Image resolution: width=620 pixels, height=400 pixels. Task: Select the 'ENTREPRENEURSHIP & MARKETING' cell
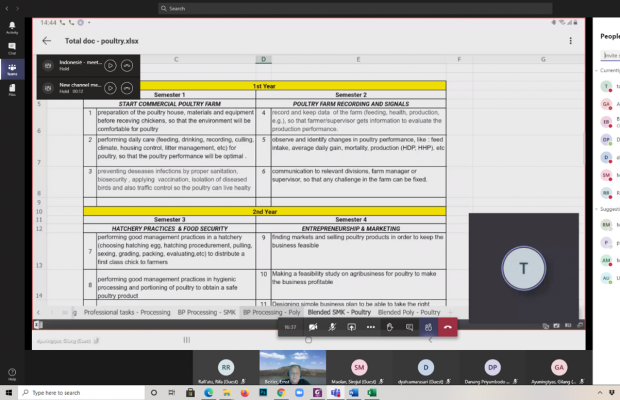(351, 228)
